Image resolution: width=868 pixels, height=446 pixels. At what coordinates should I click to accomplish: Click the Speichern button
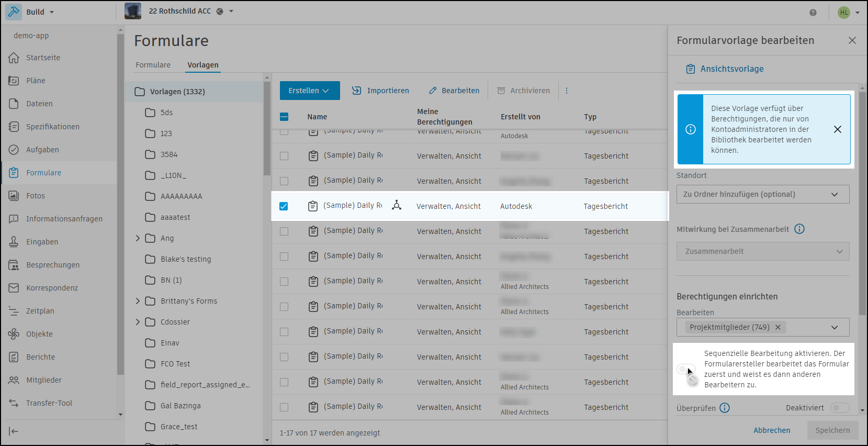tap(832, 430)
